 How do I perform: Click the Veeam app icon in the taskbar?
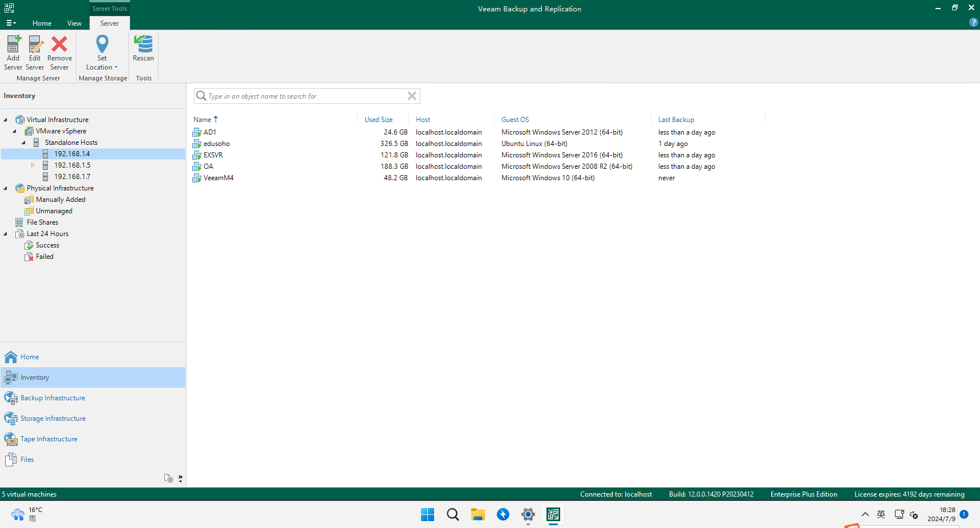[x=553, y=514]
